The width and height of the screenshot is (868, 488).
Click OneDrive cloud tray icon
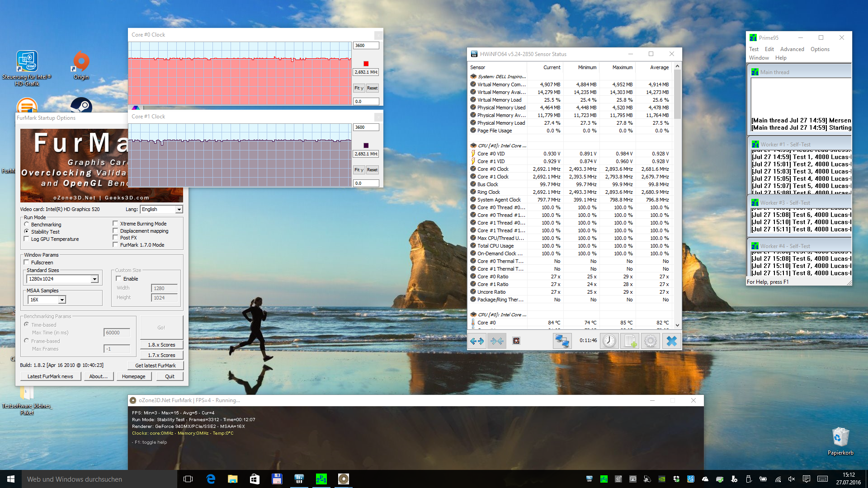(705, 479)
